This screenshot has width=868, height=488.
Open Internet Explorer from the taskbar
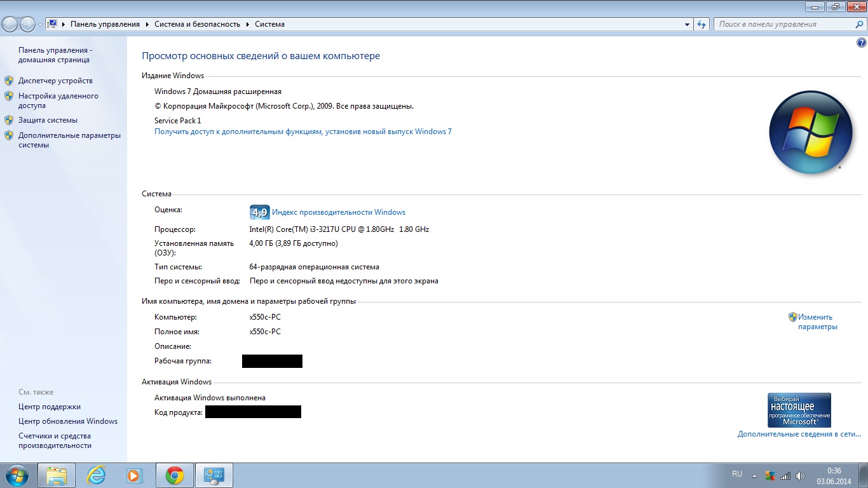coord(96,475)
